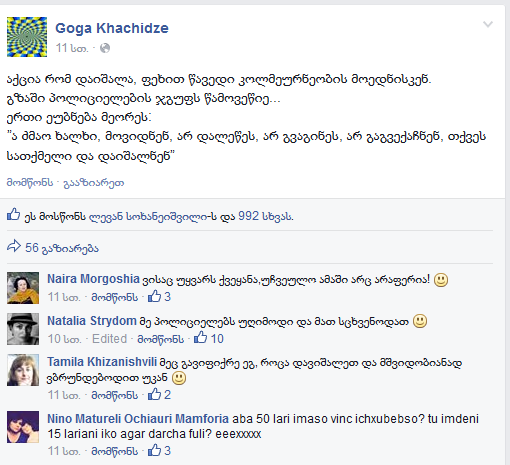Open Goga Khachidze profile name link
510x465 pixels.
coord(112,28)
